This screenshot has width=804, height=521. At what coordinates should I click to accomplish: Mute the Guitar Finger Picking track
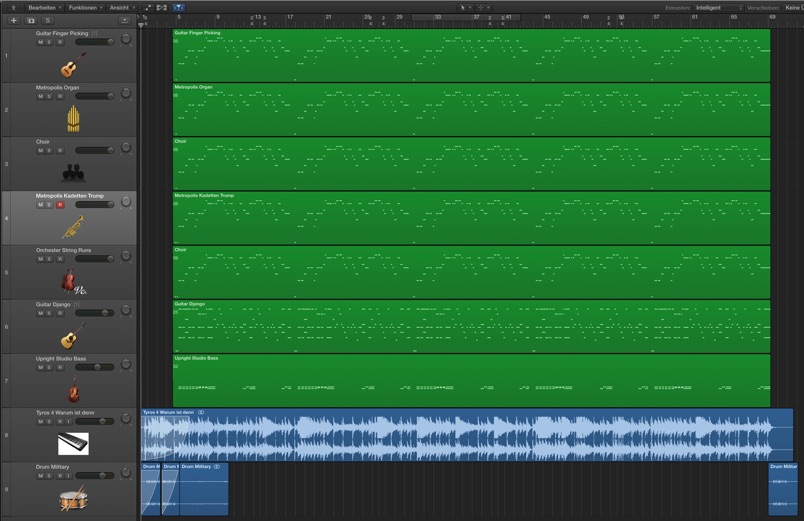(x=41, y=42)
